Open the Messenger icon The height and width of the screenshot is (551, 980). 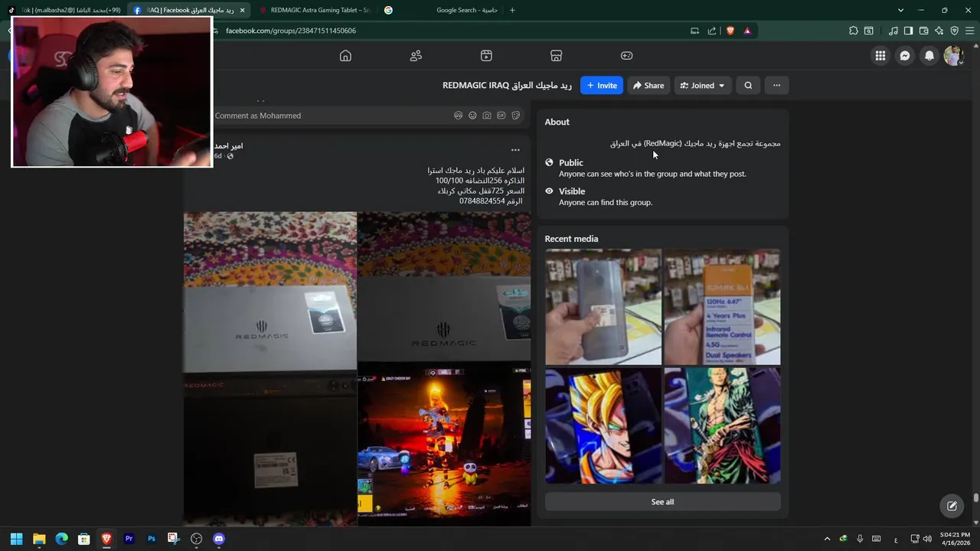pyautogui.click(x=905, y=56)
